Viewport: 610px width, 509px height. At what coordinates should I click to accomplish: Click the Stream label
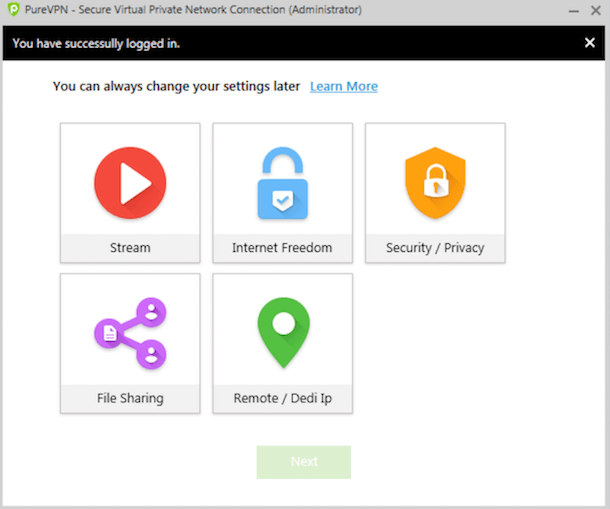pos(130,248)
